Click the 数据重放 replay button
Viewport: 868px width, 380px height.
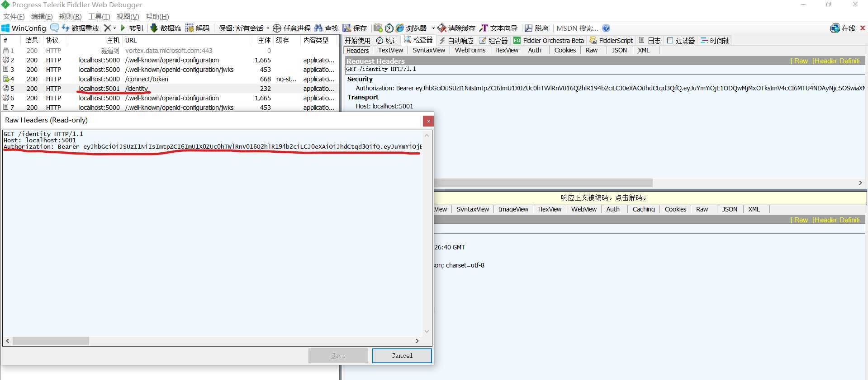click(x=81, y=28)
